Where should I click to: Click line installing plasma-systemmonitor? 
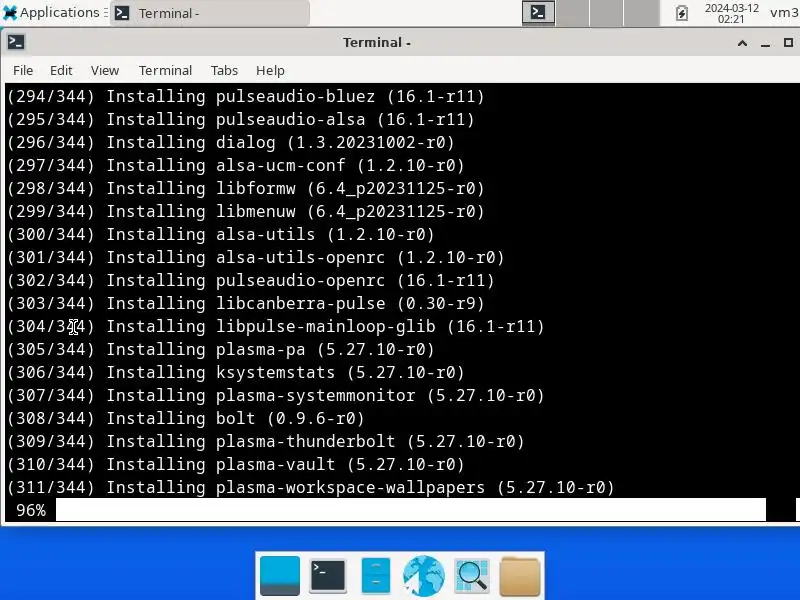point(276,395)
